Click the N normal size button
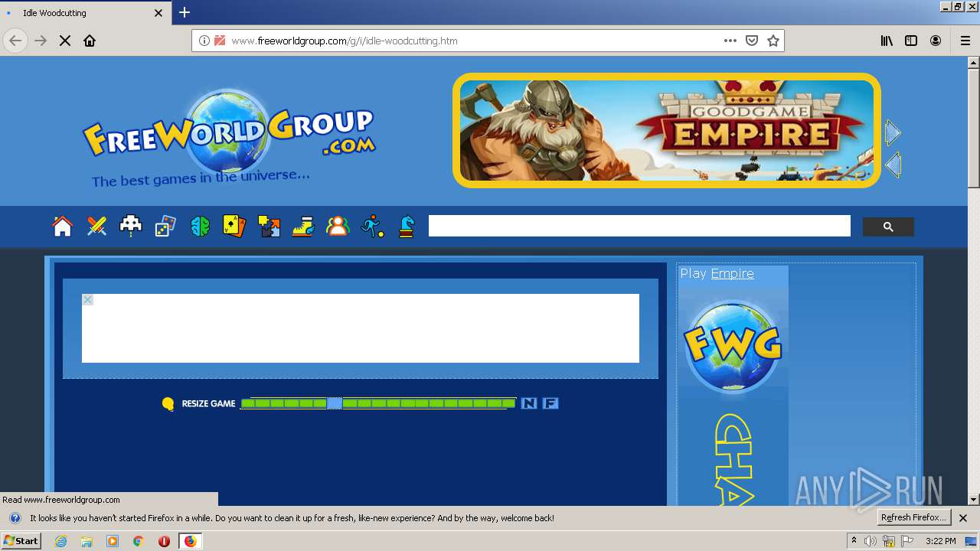The height and width of the screenshot is (551, 980). tap(529, 403)
